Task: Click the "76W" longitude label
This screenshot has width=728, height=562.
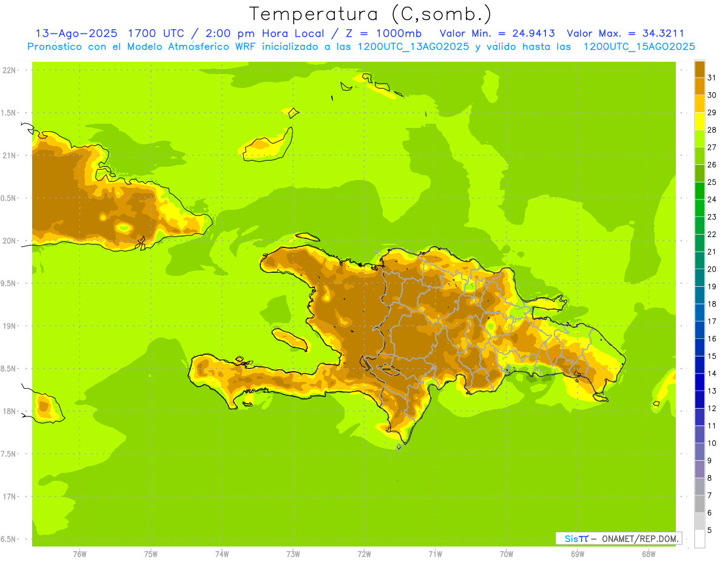Action: [79, 554]
